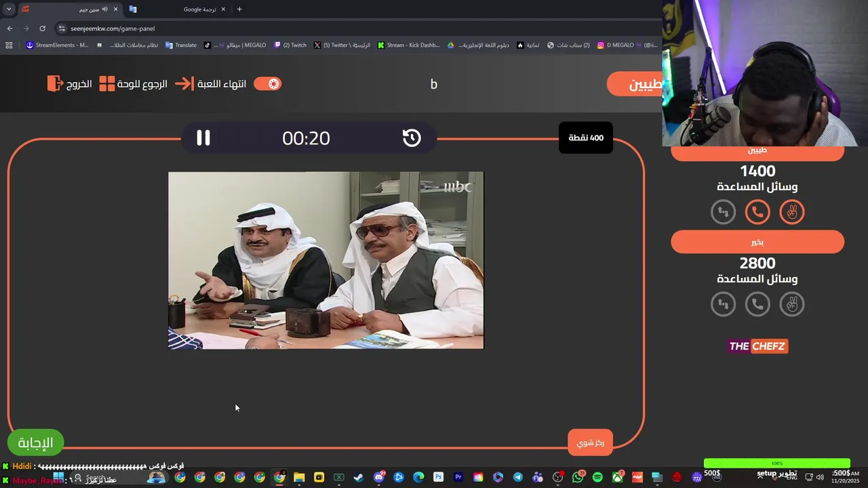Open the (5) Twitter bookmark
868x488 pixels.
(342, 45)
